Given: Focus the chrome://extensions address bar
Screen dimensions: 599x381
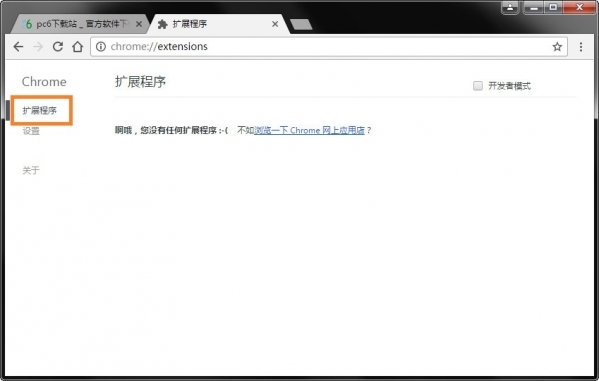Looking at the screenshot, I should tap(329, 47).
